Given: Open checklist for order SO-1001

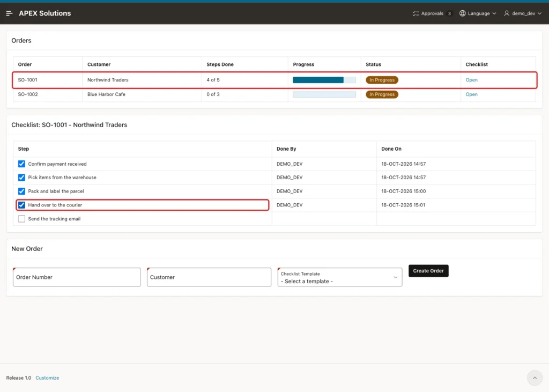Looking at the screenshot, I should click(x=471, y=80).
